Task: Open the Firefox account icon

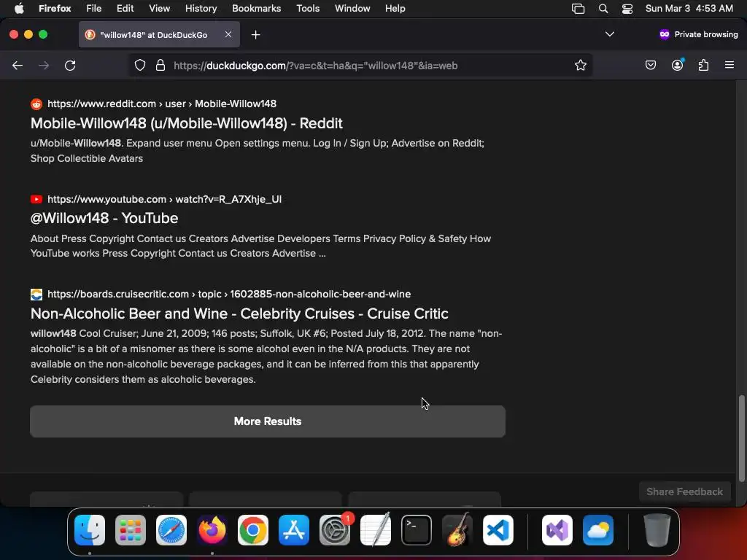Action: click(677, 65)
